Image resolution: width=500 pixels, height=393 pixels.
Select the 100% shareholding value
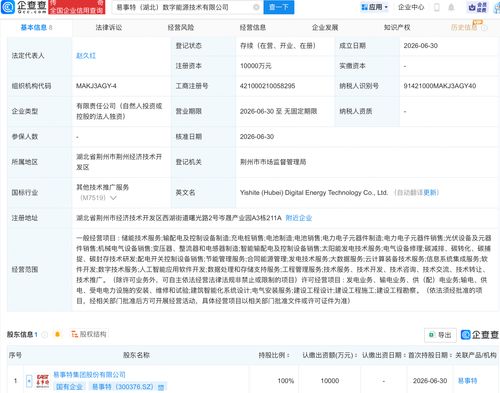tap(286, 381)
